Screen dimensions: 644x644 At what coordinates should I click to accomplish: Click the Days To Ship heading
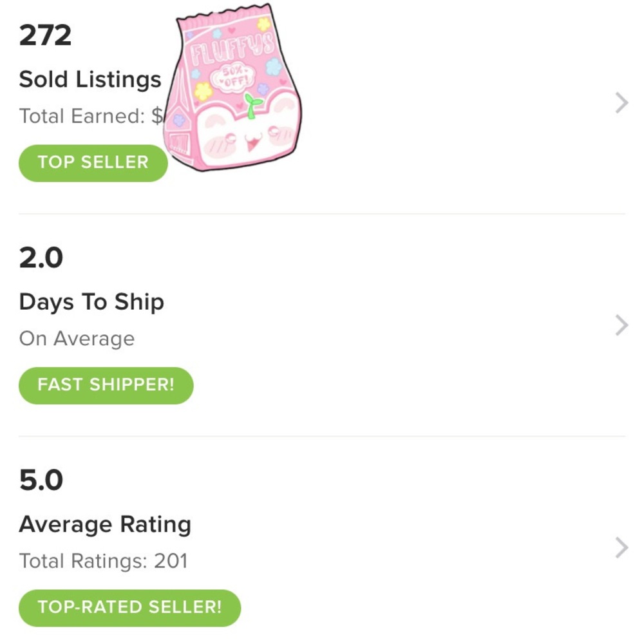(x=91, y=301)
